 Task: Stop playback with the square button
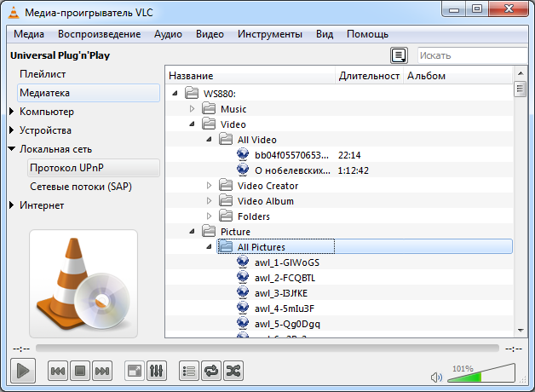80,371
